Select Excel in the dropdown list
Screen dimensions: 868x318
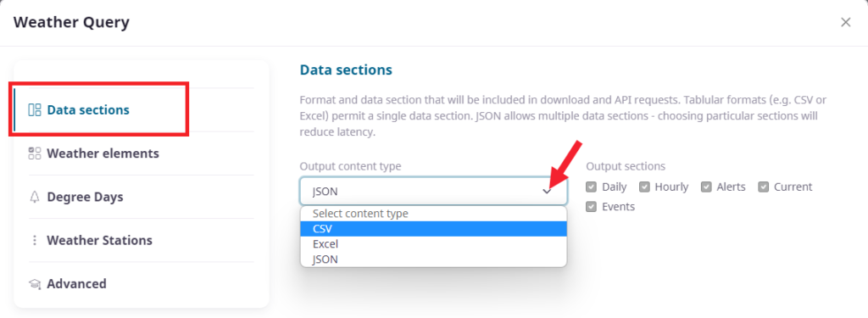(x=433, y=243)
